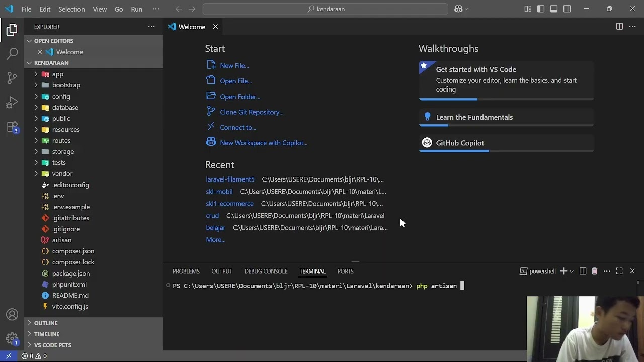Viewport: 644px width, 362px height.
Task: Show hidden menus via the ellipsis
Action: tap(155, 9)
